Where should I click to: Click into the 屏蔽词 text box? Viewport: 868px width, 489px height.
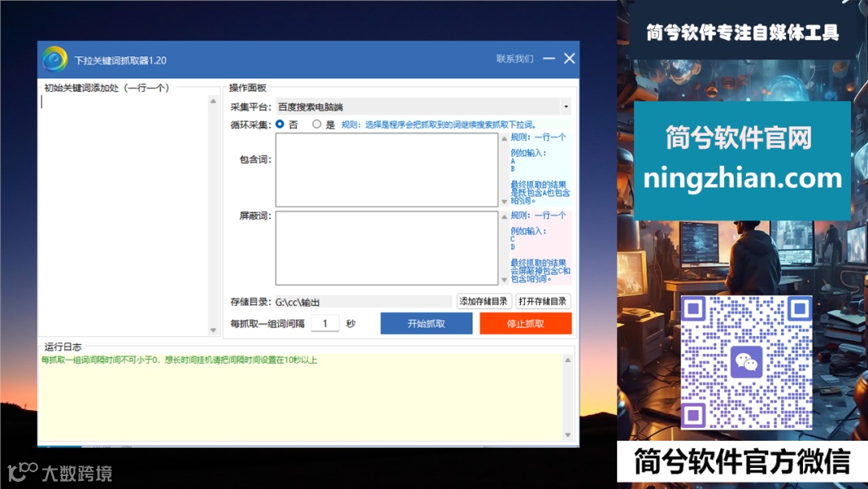(x=387, y=248)
